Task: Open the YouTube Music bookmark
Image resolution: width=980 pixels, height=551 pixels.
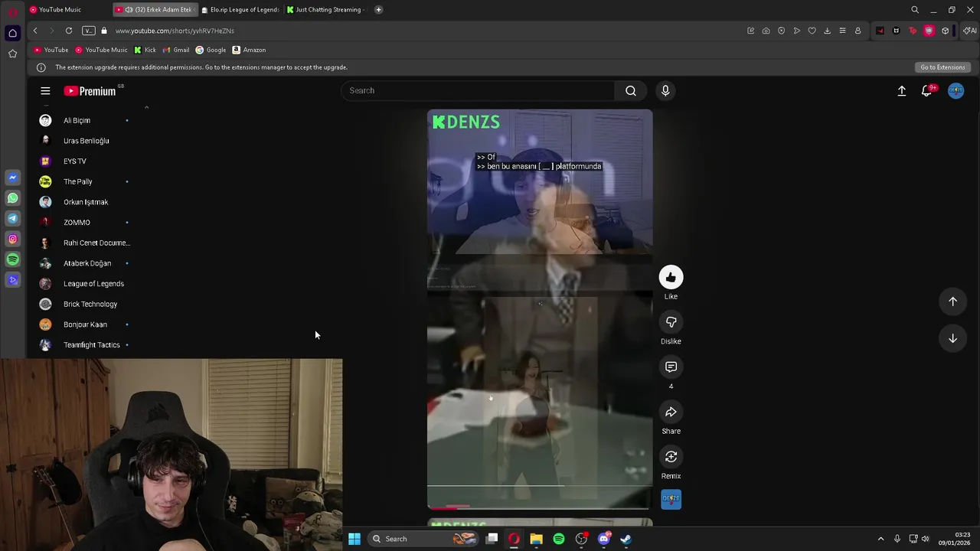Action: click(x=101, y=50)
